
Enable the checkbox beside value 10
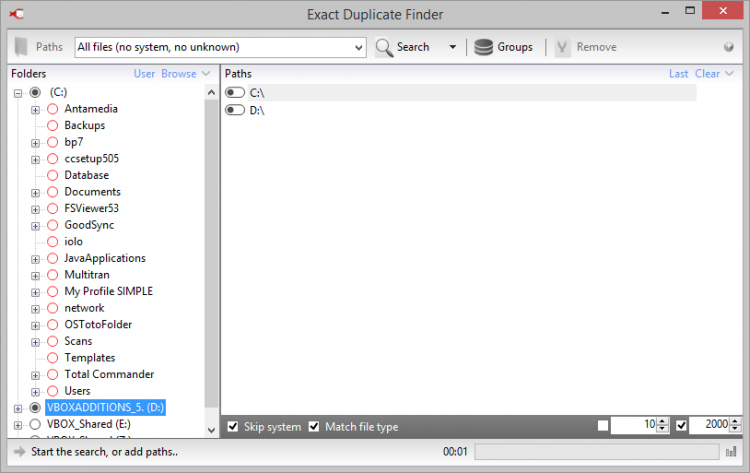[x=603, y=425]
